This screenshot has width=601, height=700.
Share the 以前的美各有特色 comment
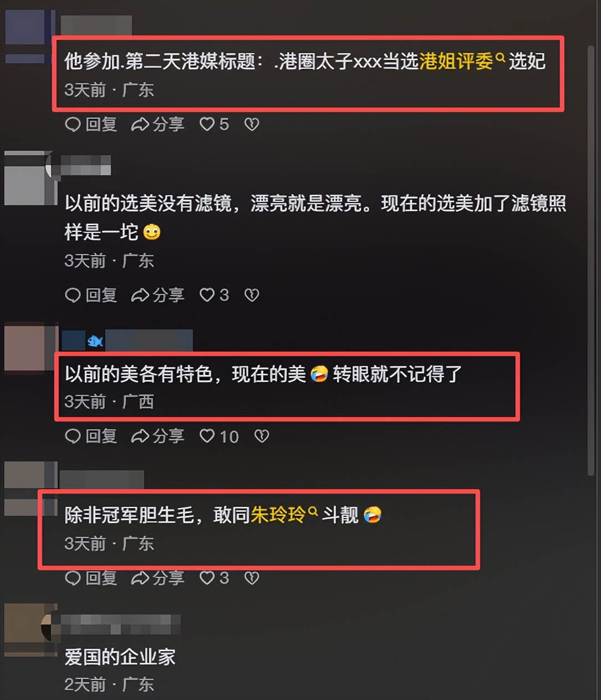[158, 437]
